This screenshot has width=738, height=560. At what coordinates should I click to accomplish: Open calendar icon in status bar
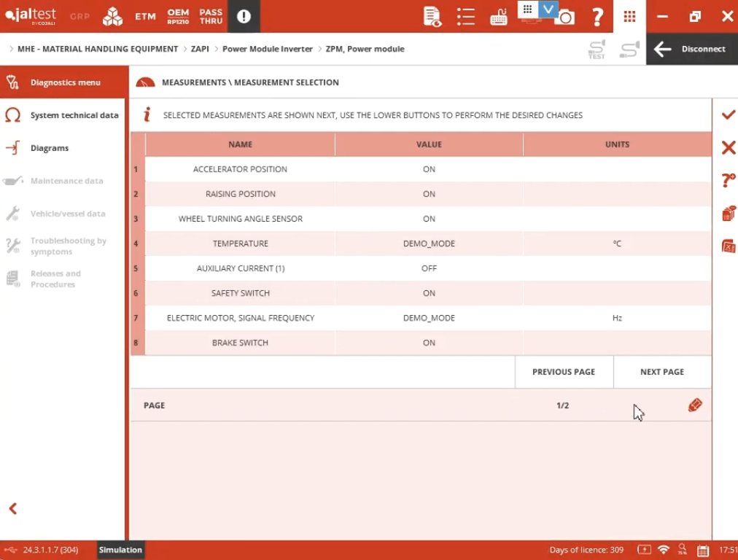point(703,550)
